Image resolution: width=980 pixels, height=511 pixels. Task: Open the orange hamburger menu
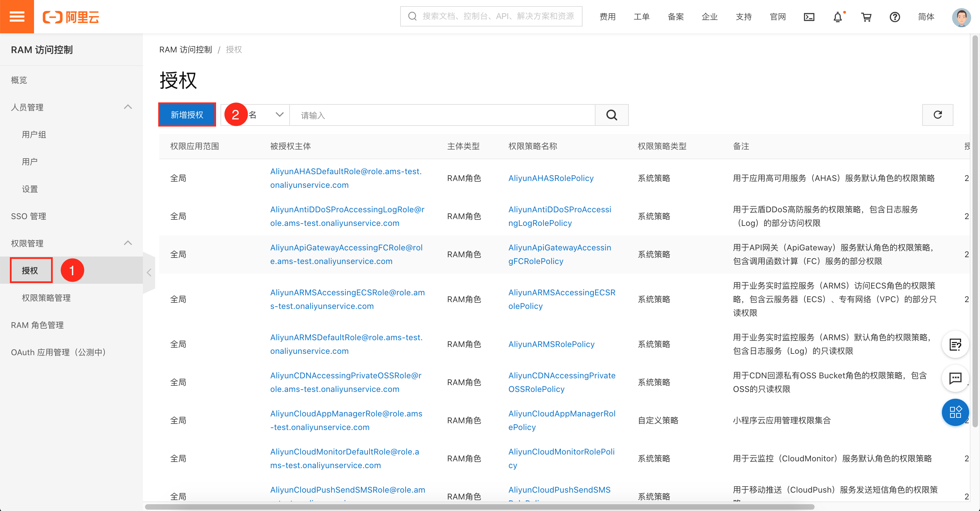pyautogui.click(x=17, y=17)
